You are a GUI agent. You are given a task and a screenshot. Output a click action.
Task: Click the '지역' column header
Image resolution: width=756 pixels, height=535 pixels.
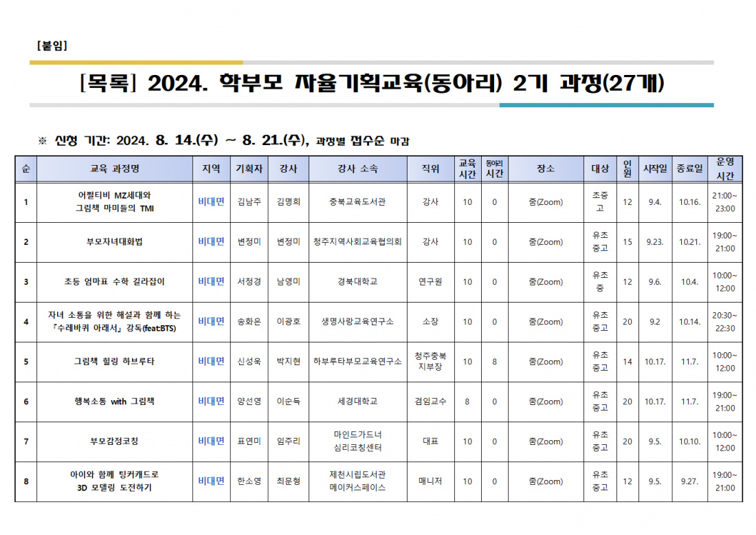tap(211, 169)
